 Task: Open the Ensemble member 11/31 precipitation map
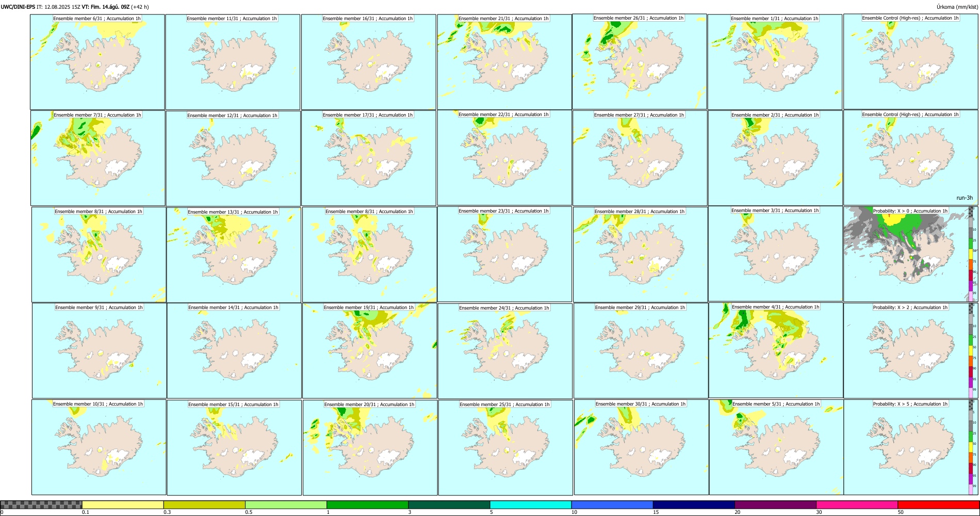233,62
